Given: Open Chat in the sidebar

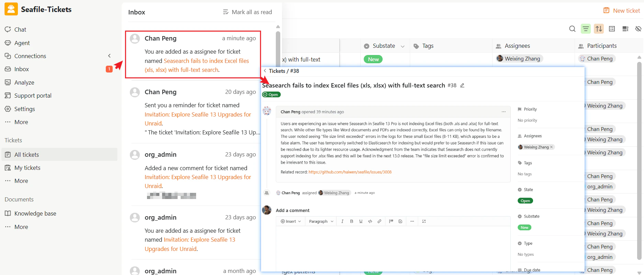Looking at the screenshot, I should coord(20,30).
